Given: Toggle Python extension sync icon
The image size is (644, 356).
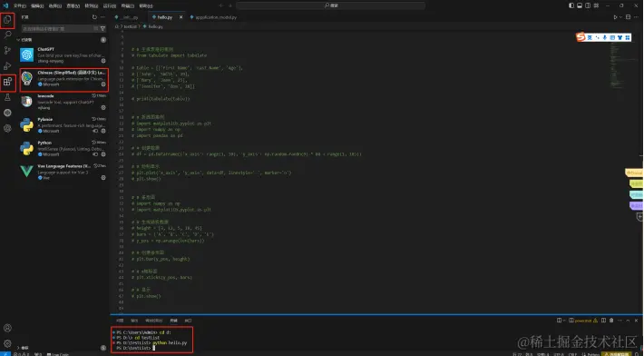Looking at the screenshot, I should pyautogui.click(x=95, y=154).
